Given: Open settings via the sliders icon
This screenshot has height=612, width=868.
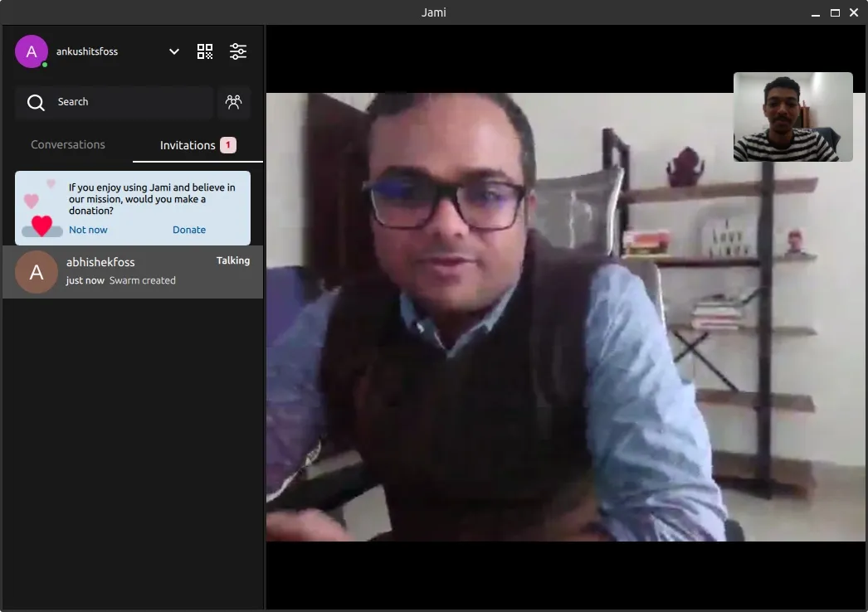Looking at the screenshot, I should click(238, 51).
